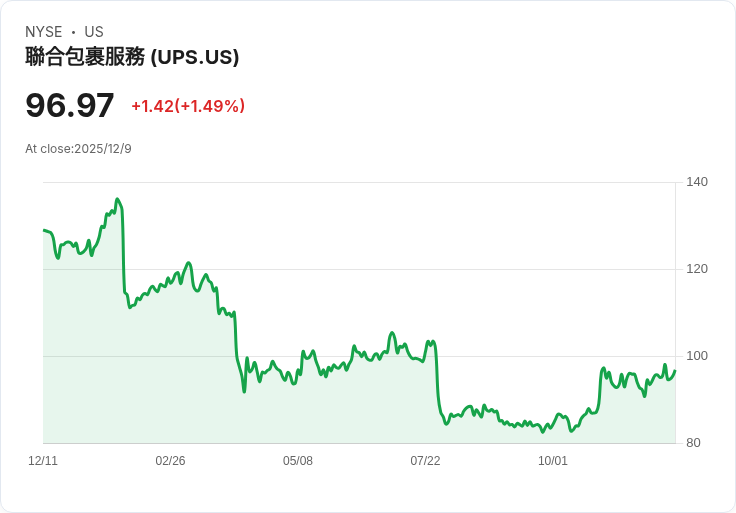
Task: Open the 聯合包裹服務 (UPS.US) stock title
Action: pyautogui.click(x=132, y=57)
